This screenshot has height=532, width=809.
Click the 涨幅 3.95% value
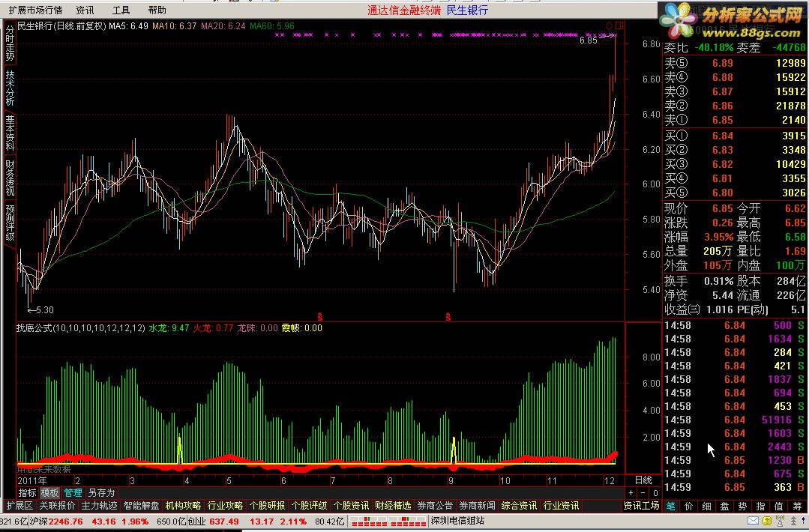click(718, 237)
